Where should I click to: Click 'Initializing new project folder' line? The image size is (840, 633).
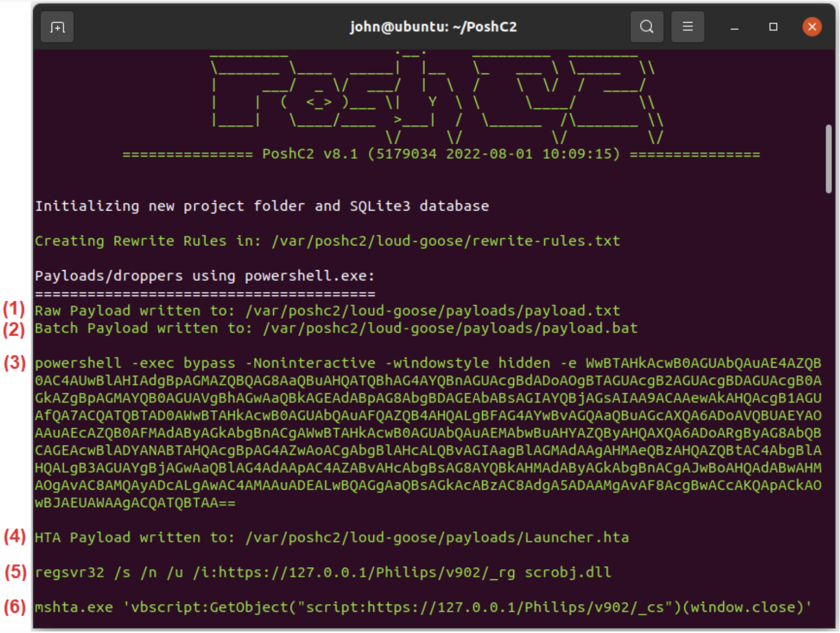point(262,206)
